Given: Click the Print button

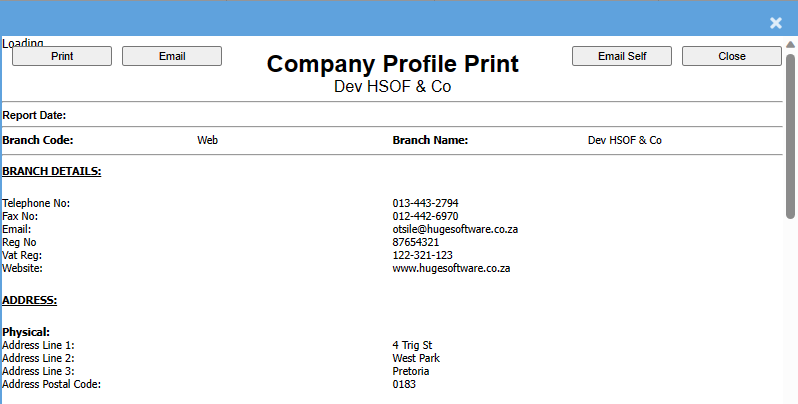Looking at the screenshot, I should click(62, 56).
